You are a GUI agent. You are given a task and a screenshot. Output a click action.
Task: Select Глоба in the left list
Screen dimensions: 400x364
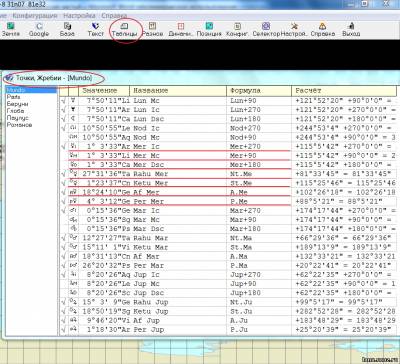[x=15, y=111]
